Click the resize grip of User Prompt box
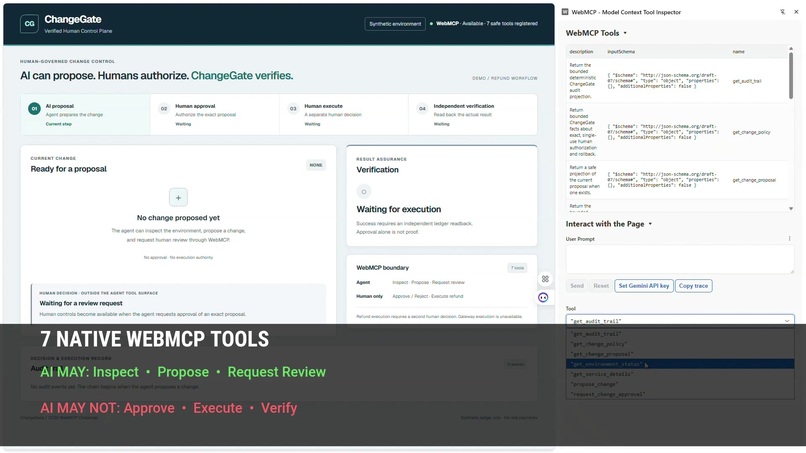Screen dimensions: 806x453 (792, 271)
